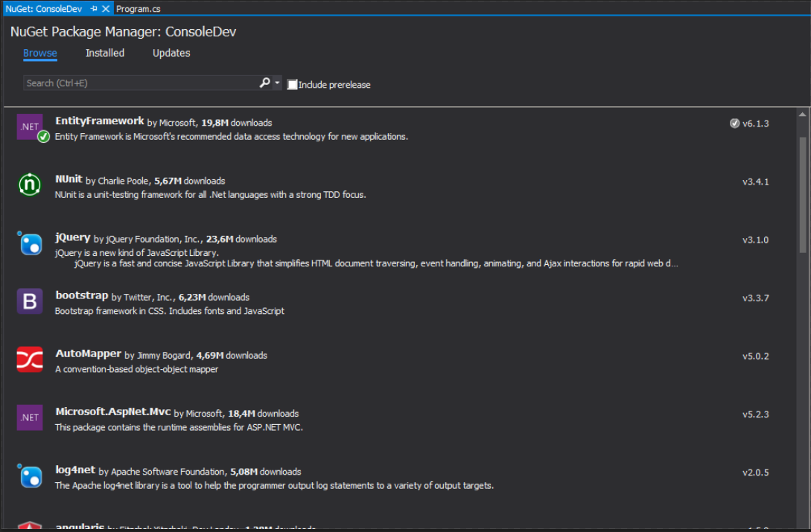Click version v5.2.3 of Microsoft.AspNet.Mvc
This screenshot has height=532, width=811.
pos(756,414)
